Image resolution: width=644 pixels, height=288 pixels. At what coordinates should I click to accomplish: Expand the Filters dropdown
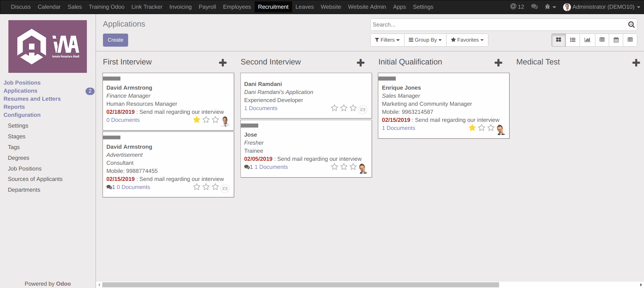point(387,40)
